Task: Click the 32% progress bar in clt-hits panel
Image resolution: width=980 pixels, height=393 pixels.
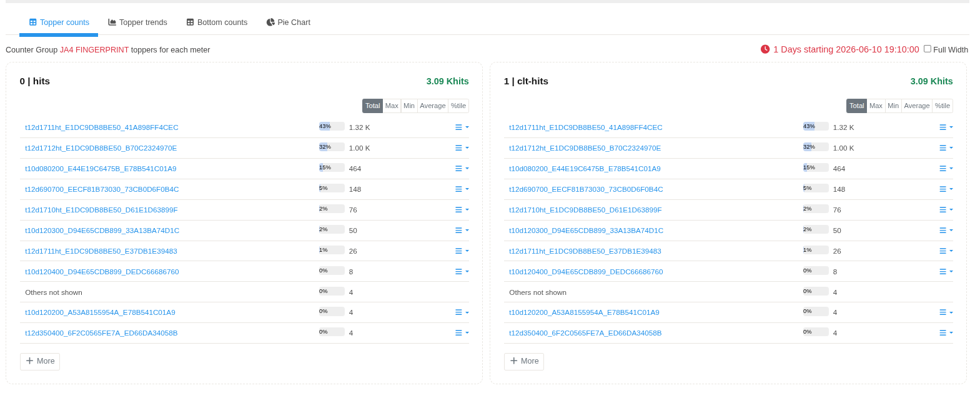Action: (x=816, y=147)
